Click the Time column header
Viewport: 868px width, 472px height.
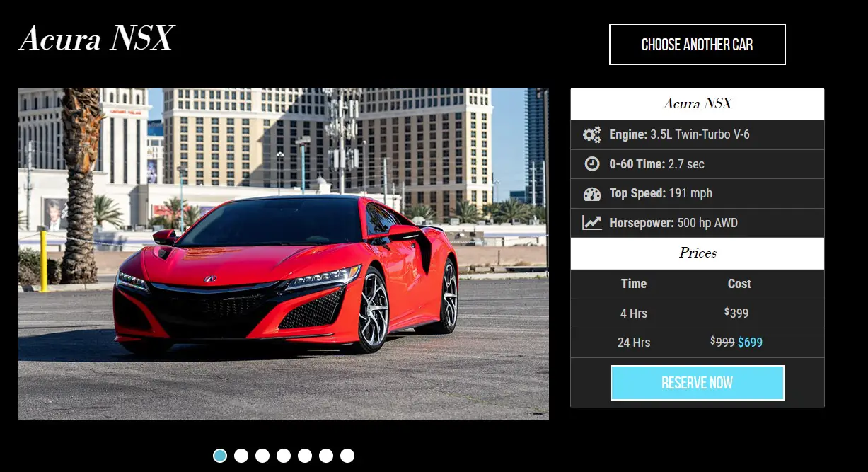tap(634, 284)
